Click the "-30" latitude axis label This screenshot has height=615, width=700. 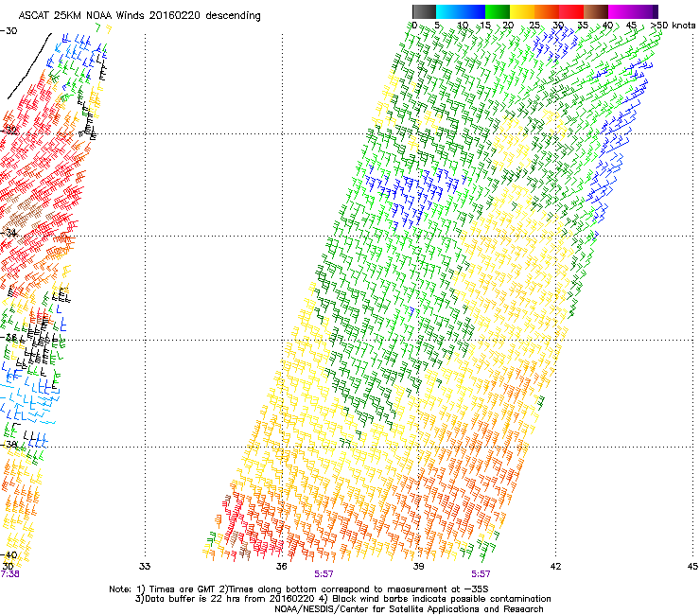click(x=9, y=31)
